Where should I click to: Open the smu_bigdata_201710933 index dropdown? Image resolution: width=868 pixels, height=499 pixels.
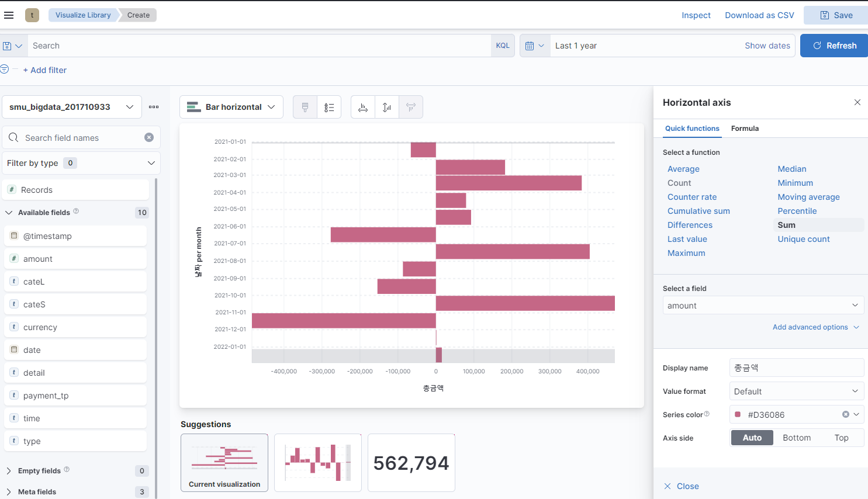click(72, 107)
